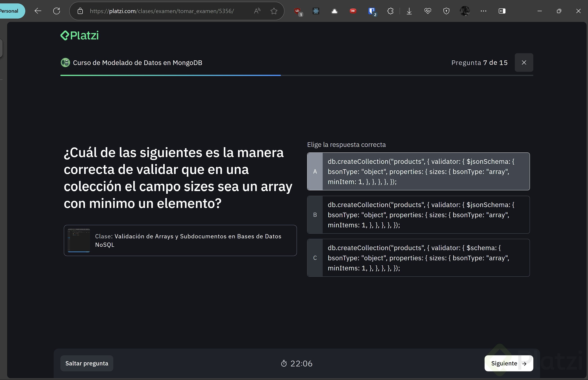This screenshot has height=380, width=588.
Task: Open the Extensions puzzle icon
Action: pos(390,11)
